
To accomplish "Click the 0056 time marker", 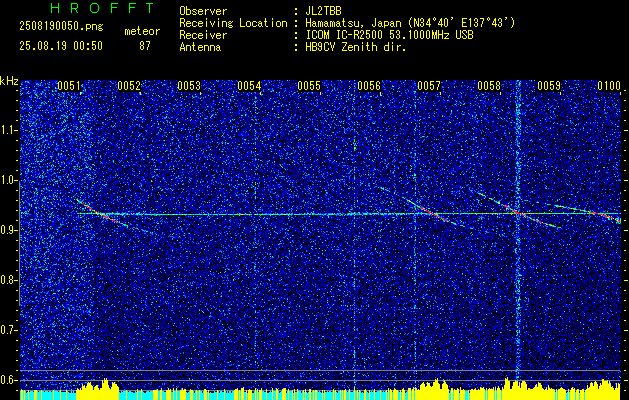I will point(369,86).
